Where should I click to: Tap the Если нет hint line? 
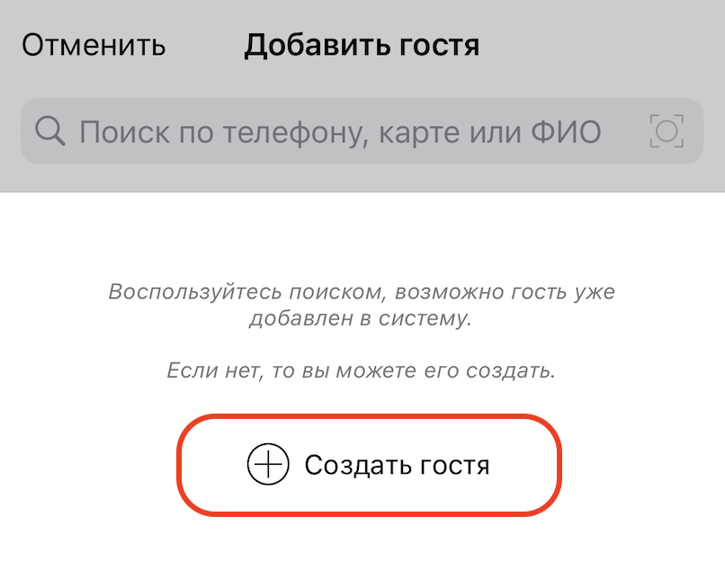pos(362,370)
